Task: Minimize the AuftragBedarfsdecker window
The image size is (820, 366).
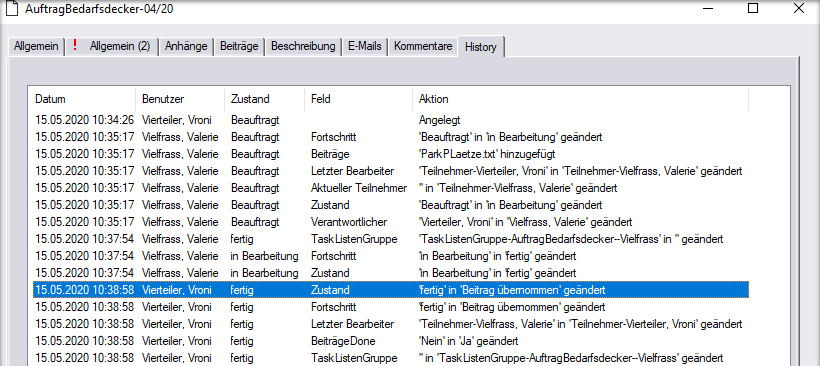Action: click(x=708, y=8)
